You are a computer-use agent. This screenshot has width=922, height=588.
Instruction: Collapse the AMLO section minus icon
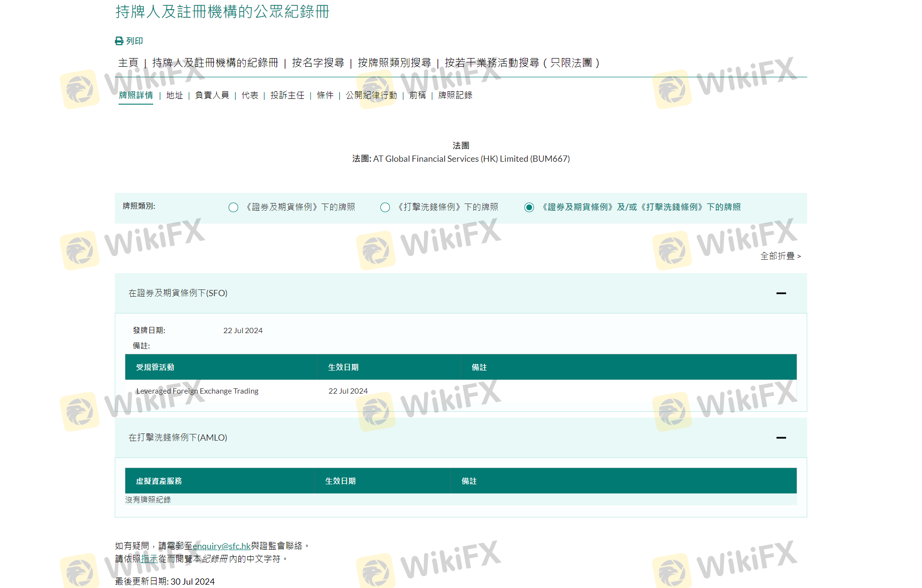(781, 438)
